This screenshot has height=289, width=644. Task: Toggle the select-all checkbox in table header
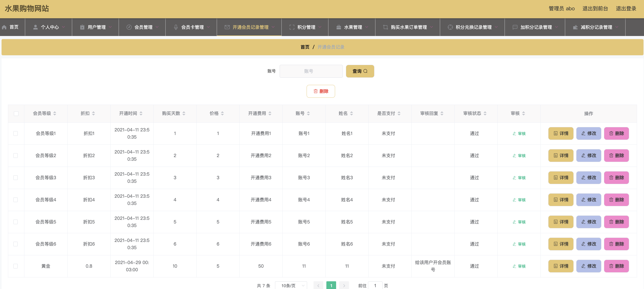pos(16,114)
